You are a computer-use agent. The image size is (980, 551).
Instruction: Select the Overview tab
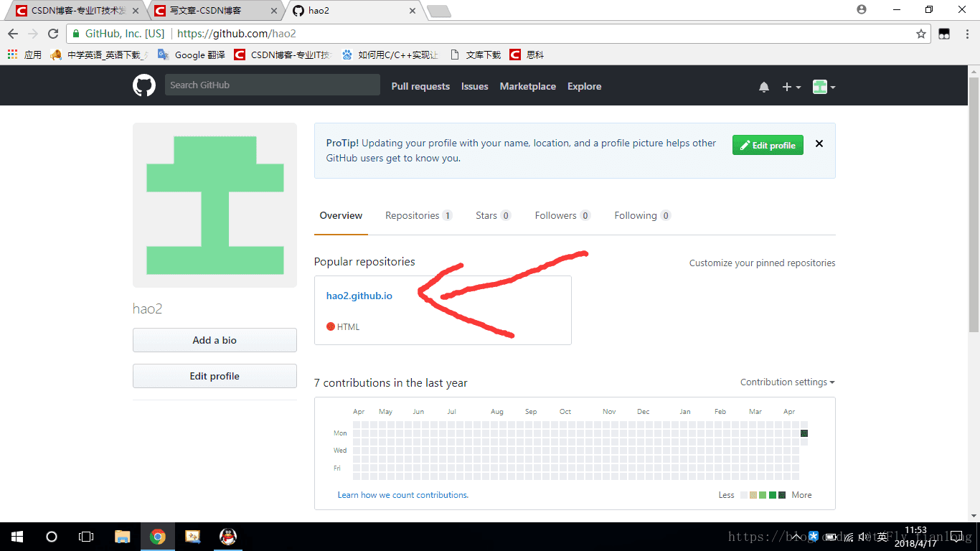341,215
